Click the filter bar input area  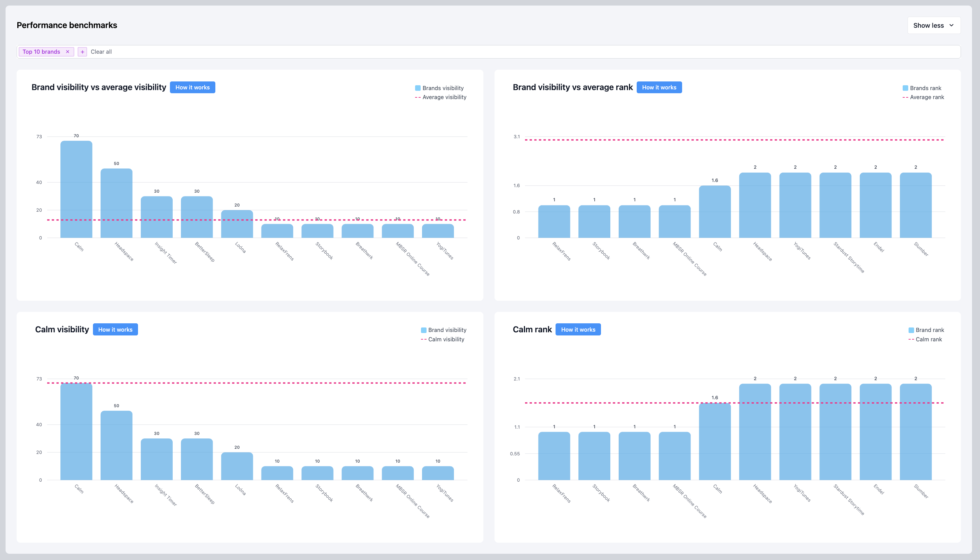(500, 52)
